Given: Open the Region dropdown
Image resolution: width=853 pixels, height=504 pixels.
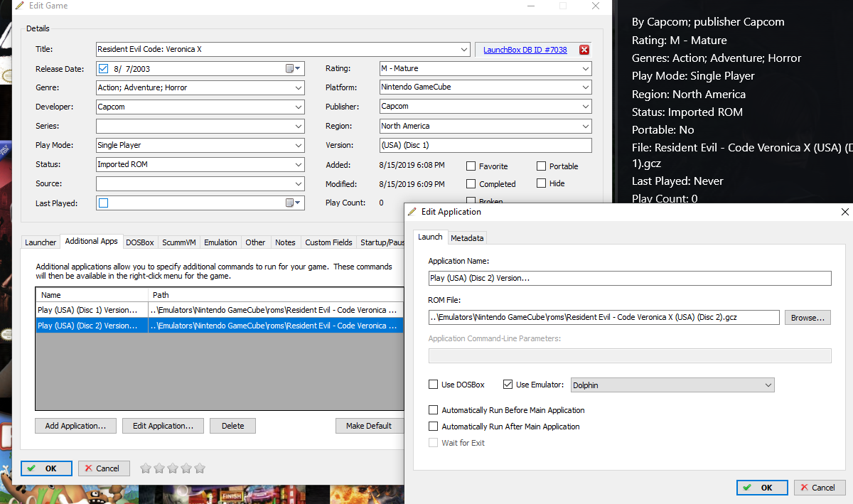Looking at the screenshot, I should tap(586, 127).
